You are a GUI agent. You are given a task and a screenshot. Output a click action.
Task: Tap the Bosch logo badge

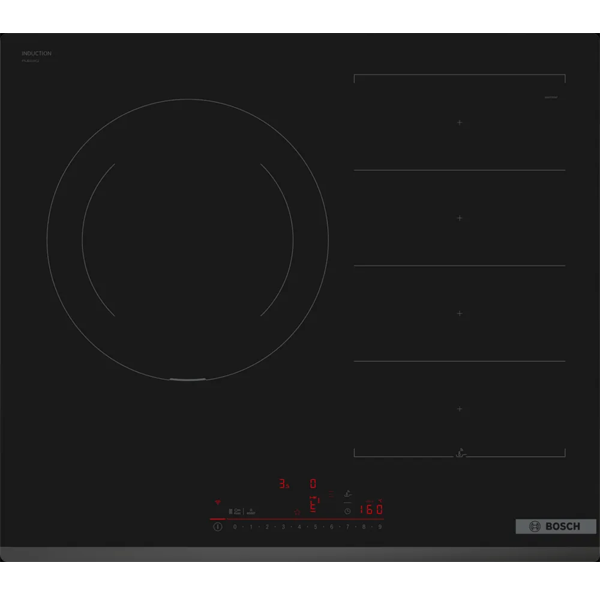pyautogui.click(x=555, y=526)
